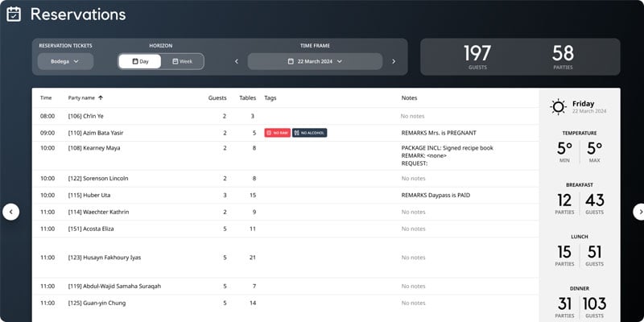Click the sunny weather icon
Image resolution: width=644 pixels, height=322 pixels.
click(558, 107)
